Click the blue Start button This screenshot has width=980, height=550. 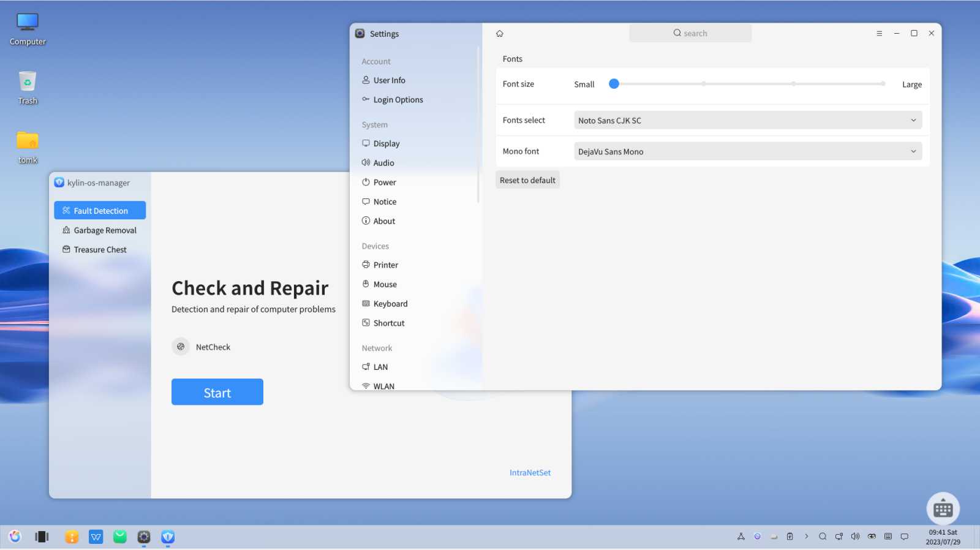coord(217,392)
